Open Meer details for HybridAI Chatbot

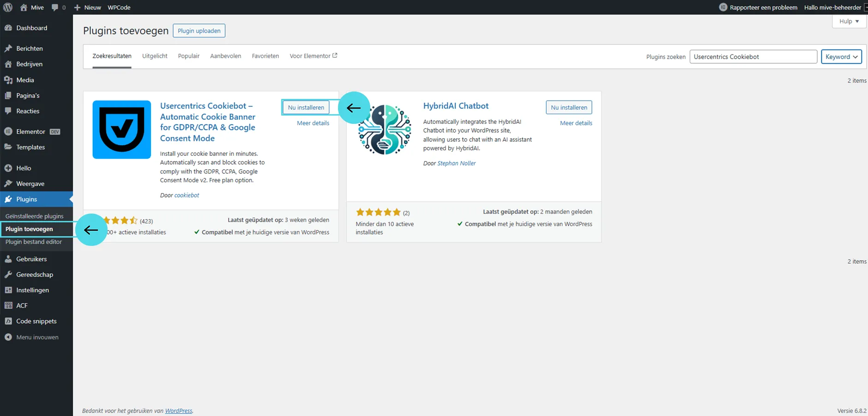576,123
